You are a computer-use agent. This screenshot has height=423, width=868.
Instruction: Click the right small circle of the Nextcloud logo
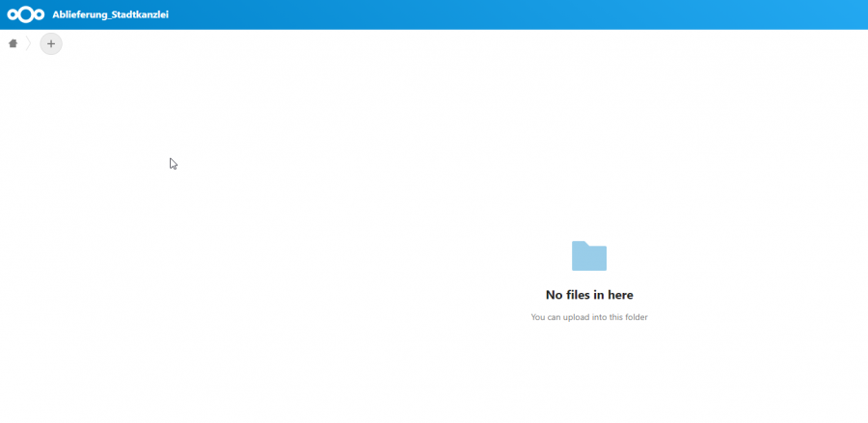tap(40, 14)
